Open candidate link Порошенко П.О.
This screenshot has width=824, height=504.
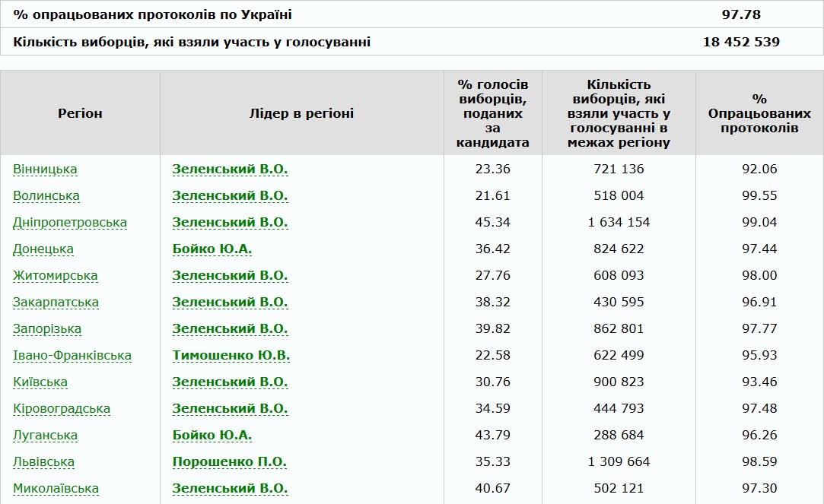229,462
